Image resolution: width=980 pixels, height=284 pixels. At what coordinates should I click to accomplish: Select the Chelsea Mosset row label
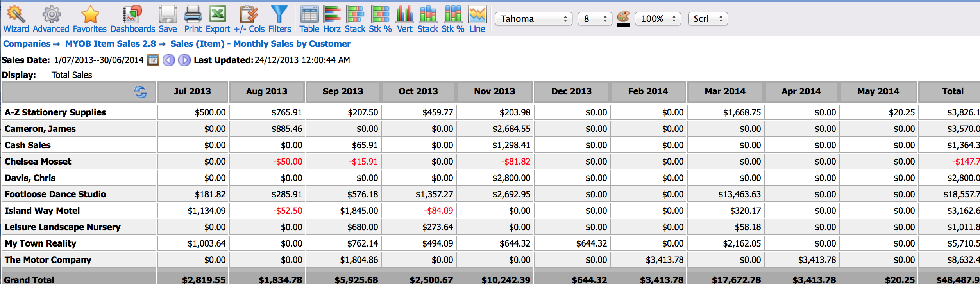38,162
